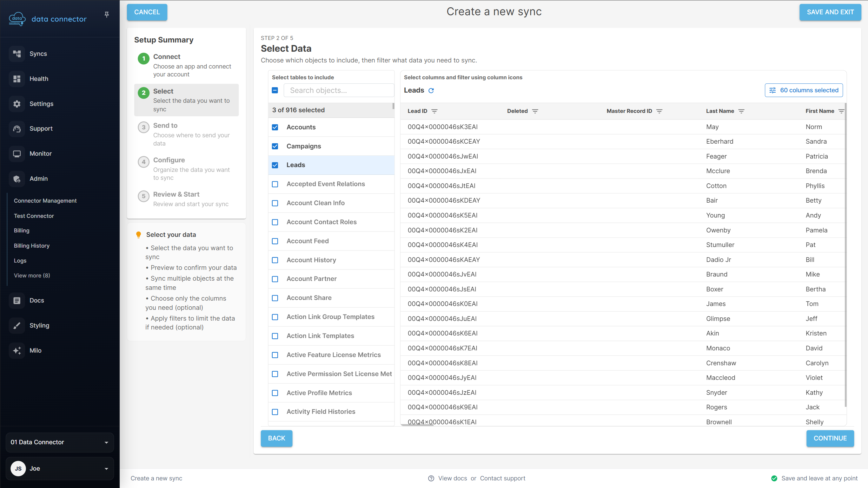Expand View more (8) admin items

pos(32,275)
